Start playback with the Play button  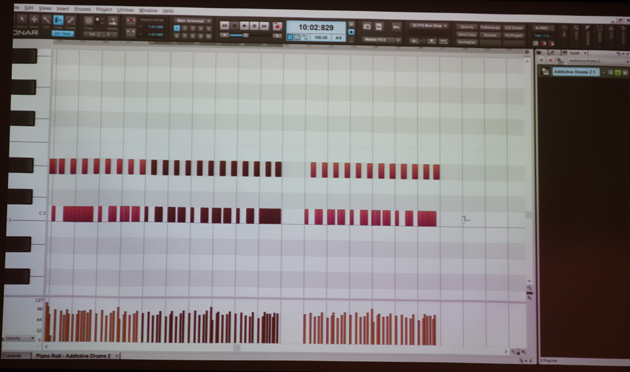244,26
